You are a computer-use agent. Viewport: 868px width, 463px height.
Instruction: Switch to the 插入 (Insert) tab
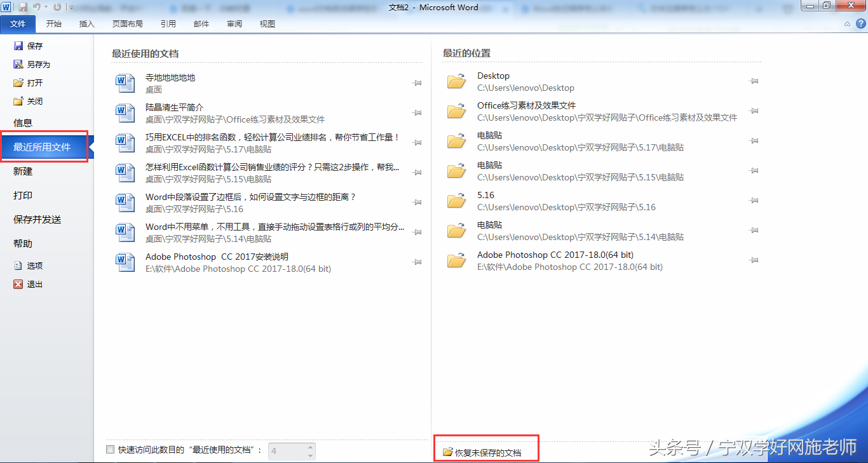87,24
